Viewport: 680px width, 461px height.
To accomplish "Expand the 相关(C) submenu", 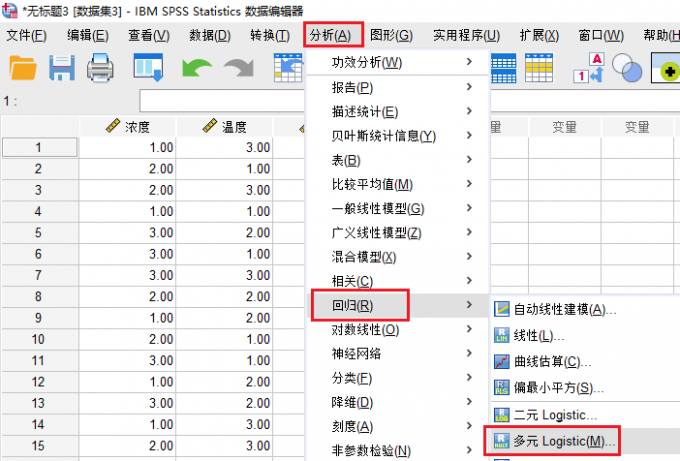I will [398, 281].
